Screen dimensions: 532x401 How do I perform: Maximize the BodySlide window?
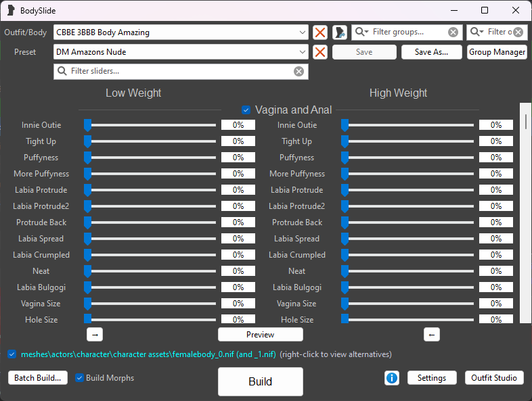pyautogui.click(x=485, y=11)
